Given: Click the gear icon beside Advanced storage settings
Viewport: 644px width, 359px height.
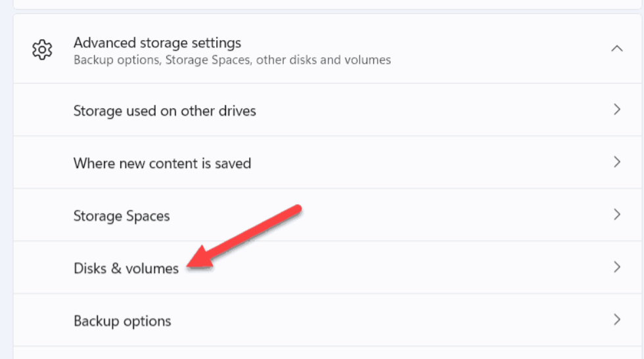Looking at the screenshot, I should point(42,50).
